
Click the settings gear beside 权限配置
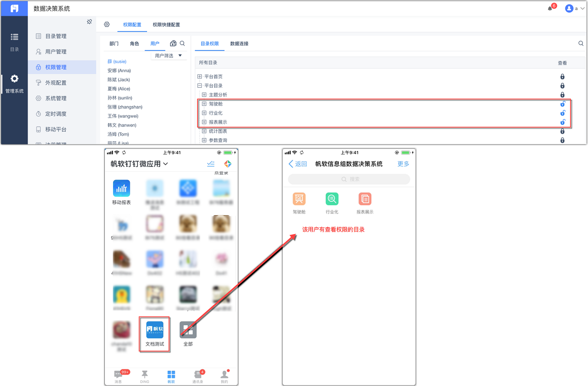pyautogui.click(x=107, y=24)
